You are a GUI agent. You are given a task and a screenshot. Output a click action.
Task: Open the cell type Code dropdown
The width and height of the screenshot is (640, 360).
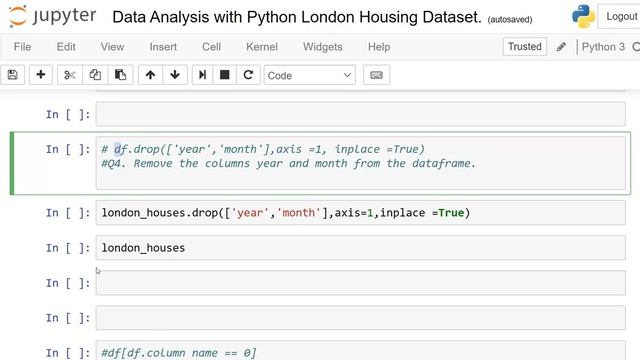click(x=309, y=75)
